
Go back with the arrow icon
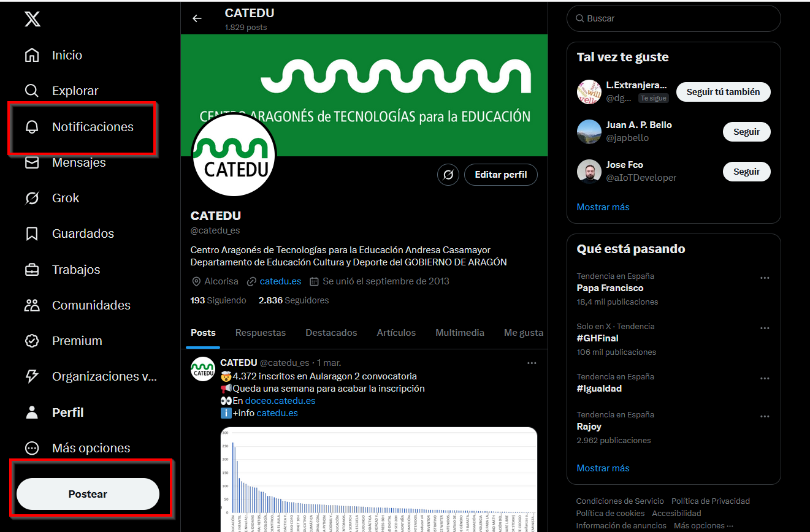pos(197,18)
